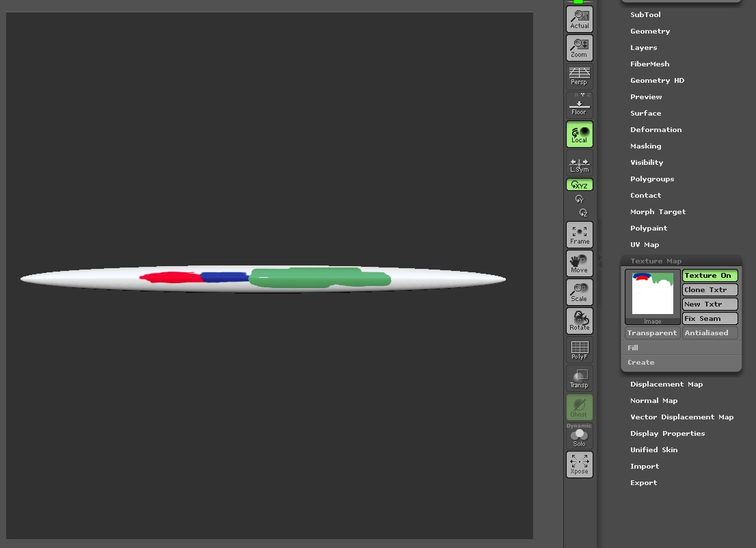Viewport: 756px width, 548px height.
Task: Expand the Surface section
Action: pyautogui.click(x=645, y=113)
